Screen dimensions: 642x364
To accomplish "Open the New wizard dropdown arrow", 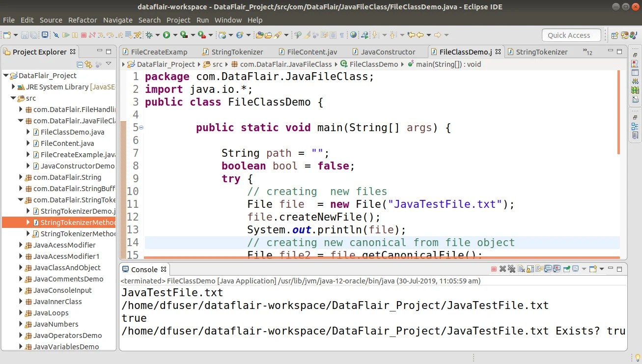I will point(15,35).
